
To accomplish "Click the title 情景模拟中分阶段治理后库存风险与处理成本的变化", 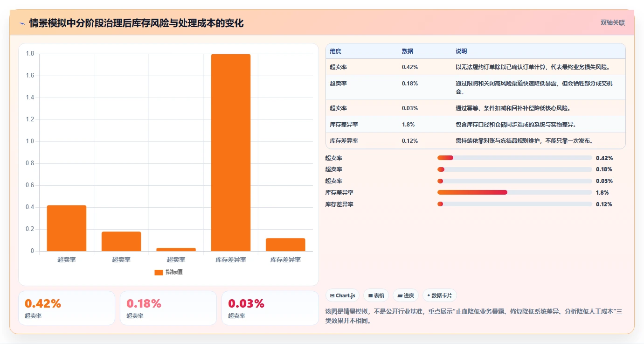I will coord(136,23).
